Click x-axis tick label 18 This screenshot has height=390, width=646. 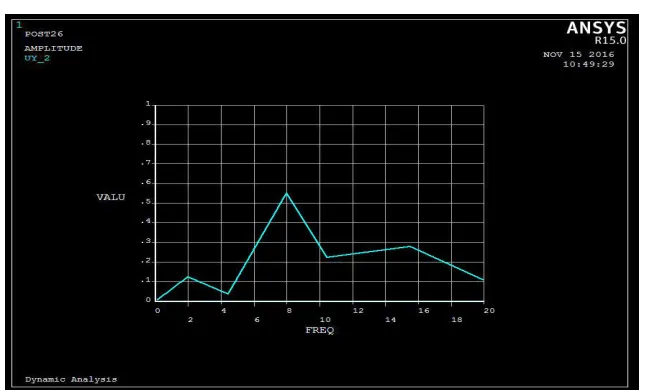[x=456, y=320]
